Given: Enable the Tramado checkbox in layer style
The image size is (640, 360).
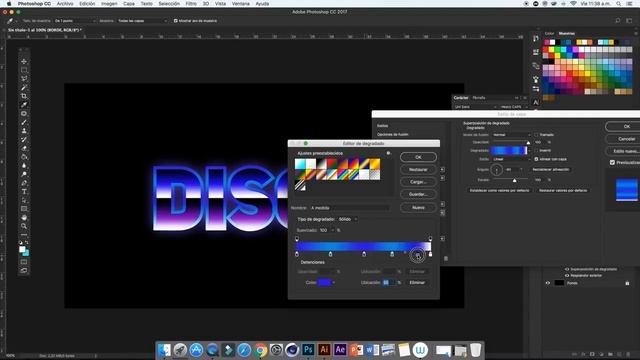Looking at the screenshot, I should coord(536,135).
